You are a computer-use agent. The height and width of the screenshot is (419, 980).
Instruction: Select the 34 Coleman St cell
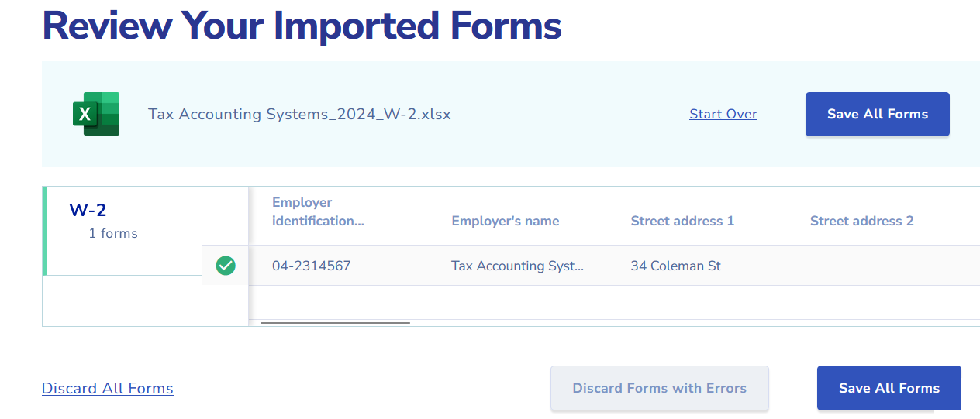pyautogui.click(x=676, y=266)
